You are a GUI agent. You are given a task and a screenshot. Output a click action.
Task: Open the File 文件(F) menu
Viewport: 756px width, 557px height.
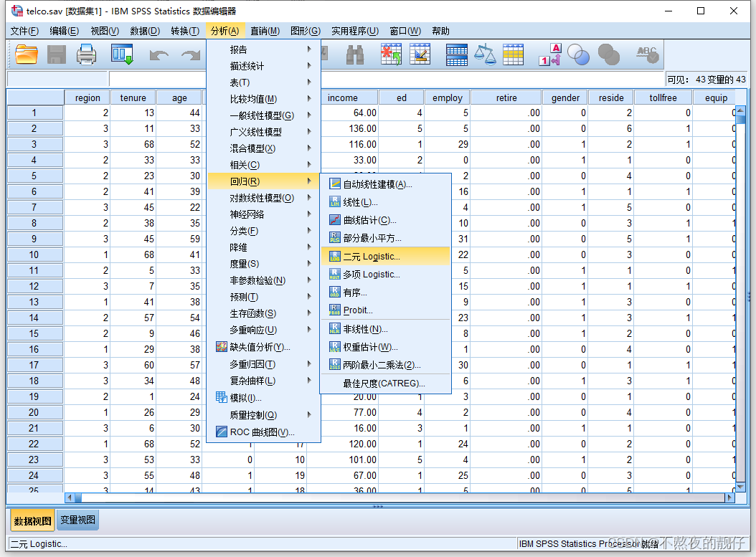[24, 31]
